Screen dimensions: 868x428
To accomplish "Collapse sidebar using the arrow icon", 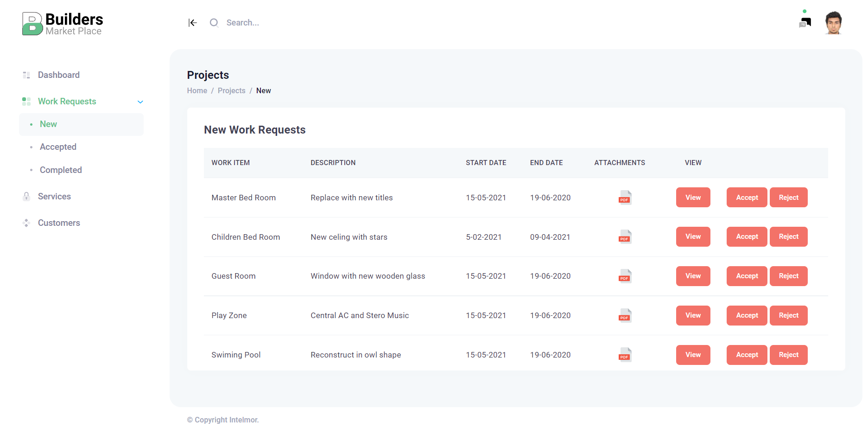I will tap(193, 23).
